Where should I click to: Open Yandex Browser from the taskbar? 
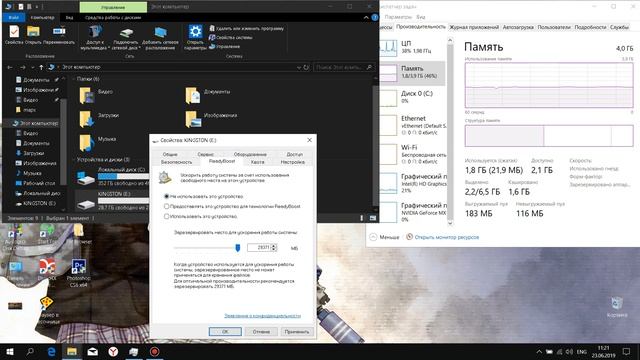coord(113,351)
